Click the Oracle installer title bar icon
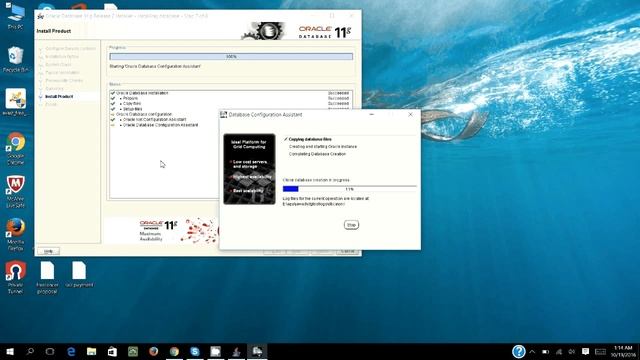640x360 pixels. (x=40, y=16)
